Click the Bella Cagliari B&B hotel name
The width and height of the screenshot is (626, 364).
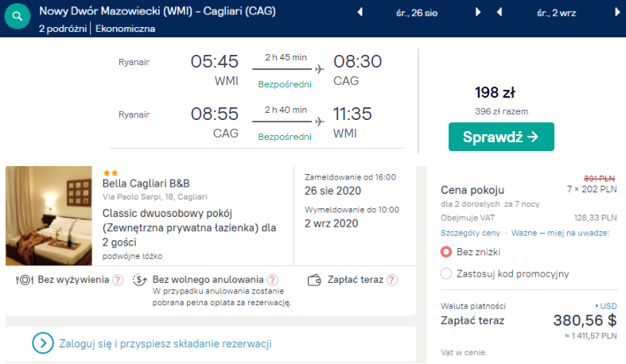[146, 184]
